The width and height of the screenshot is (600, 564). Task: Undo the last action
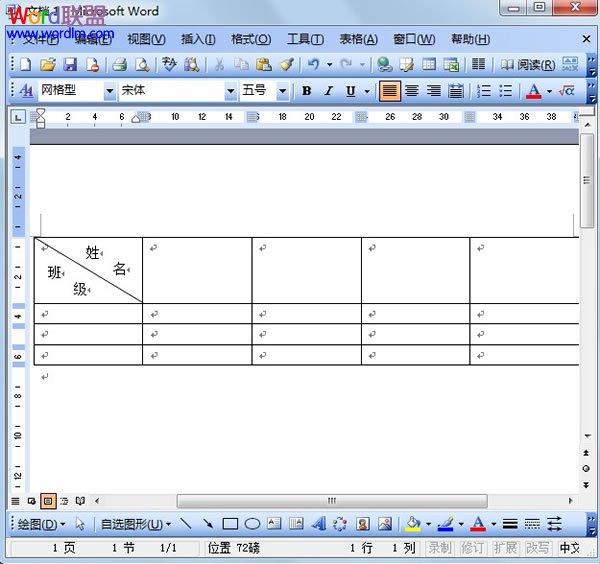pos(313,64)
